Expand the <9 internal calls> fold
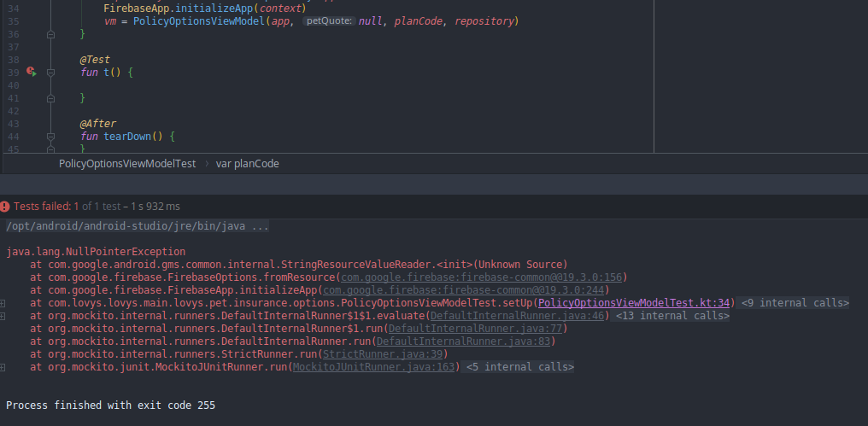 click(x=795, y=303)
